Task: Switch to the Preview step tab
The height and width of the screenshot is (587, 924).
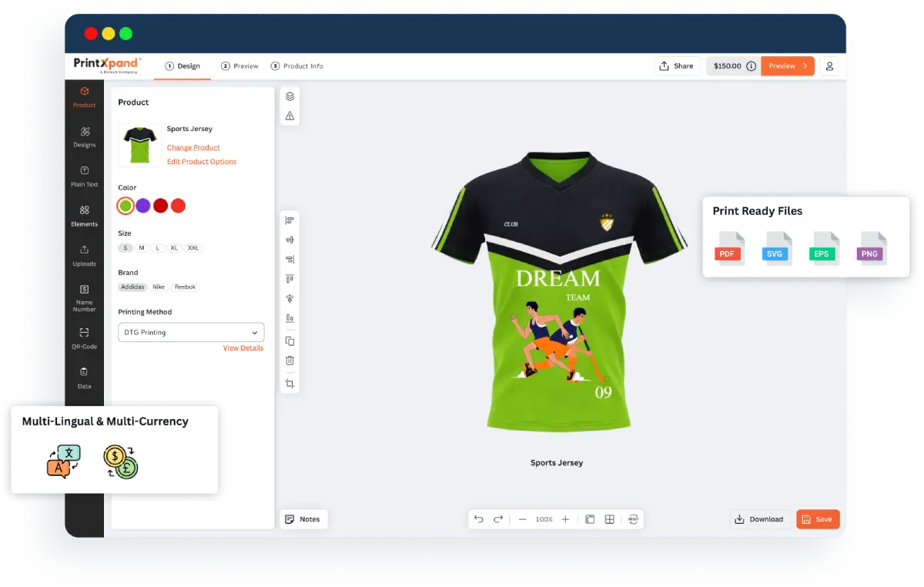Action: tap(240, 66)
